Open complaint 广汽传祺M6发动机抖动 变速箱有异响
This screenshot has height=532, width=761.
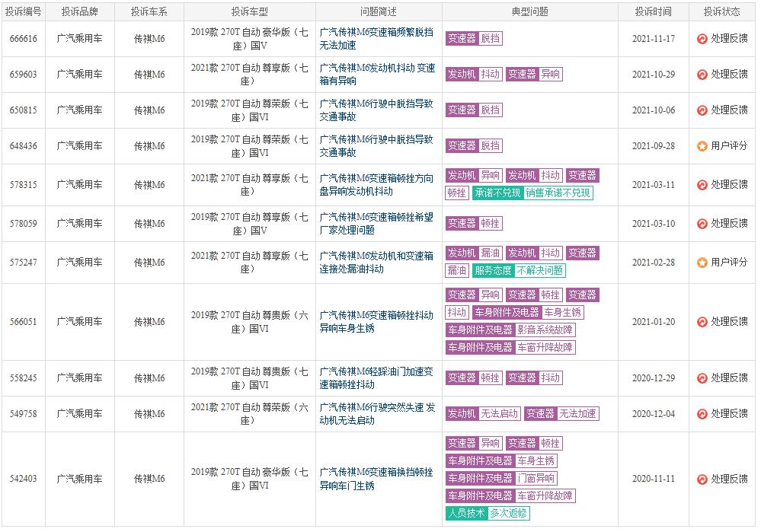point(377,75)
